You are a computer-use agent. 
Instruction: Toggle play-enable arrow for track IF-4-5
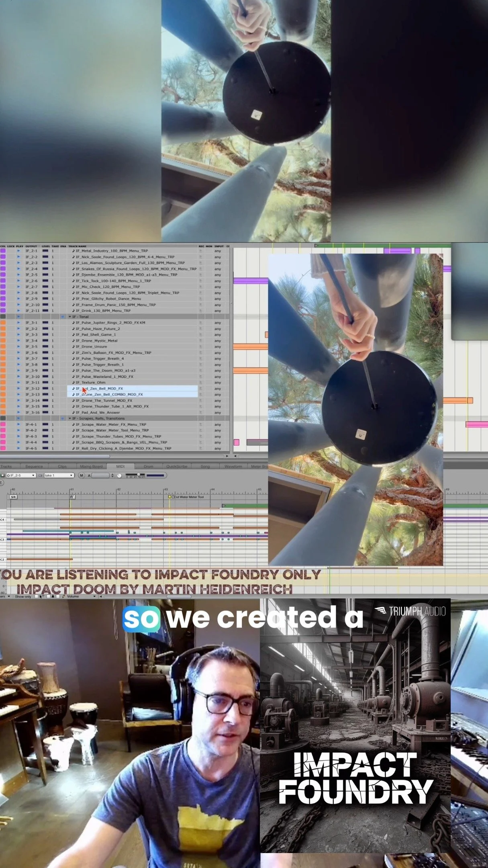point(18,448)
